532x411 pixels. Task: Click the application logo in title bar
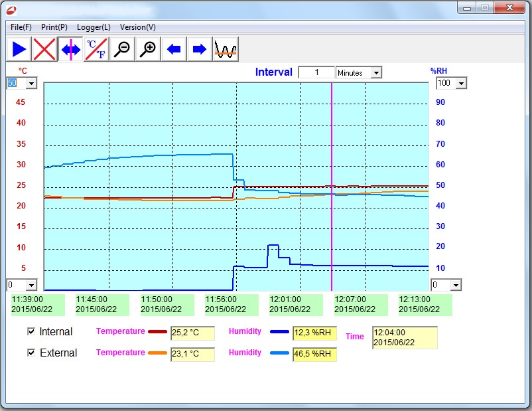[11, 10]
